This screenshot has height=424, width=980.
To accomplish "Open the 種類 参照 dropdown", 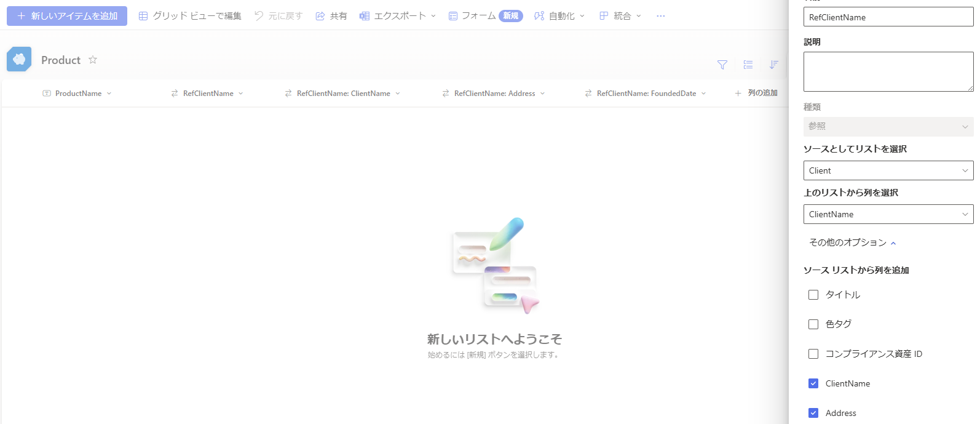I will 888,126.
